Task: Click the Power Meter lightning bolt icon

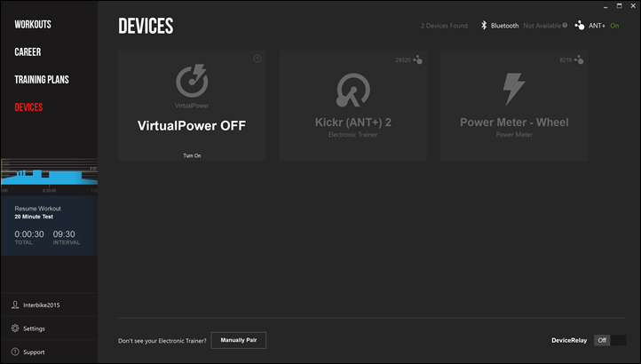Action: (x=513, y=89)
